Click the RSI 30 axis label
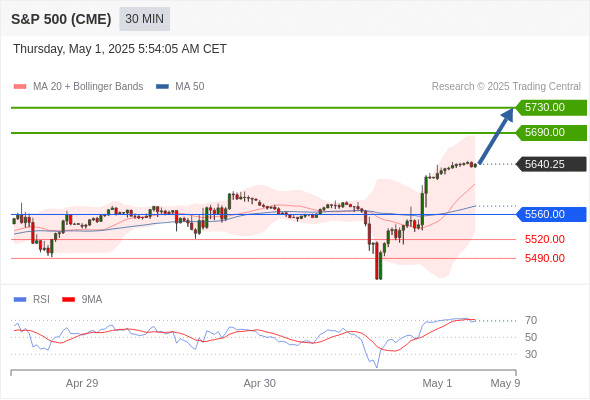This screenshot has width=590, height=400. coord(531,354)
